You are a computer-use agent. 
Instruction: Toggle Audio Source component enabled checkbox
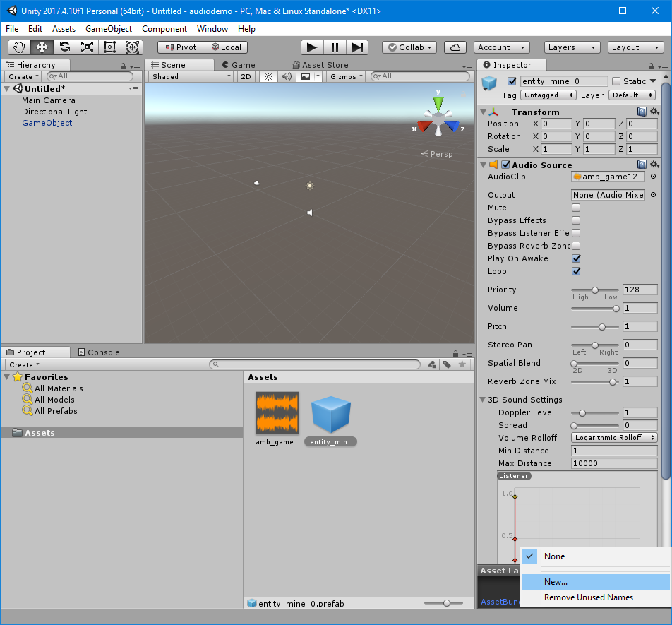pyautogui.click(x=505, y=165)
